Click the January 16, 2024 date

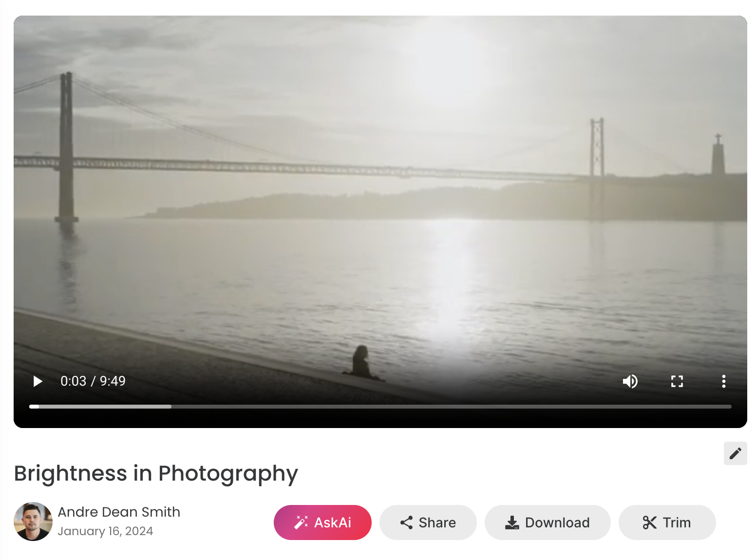(x=105, y=531)
